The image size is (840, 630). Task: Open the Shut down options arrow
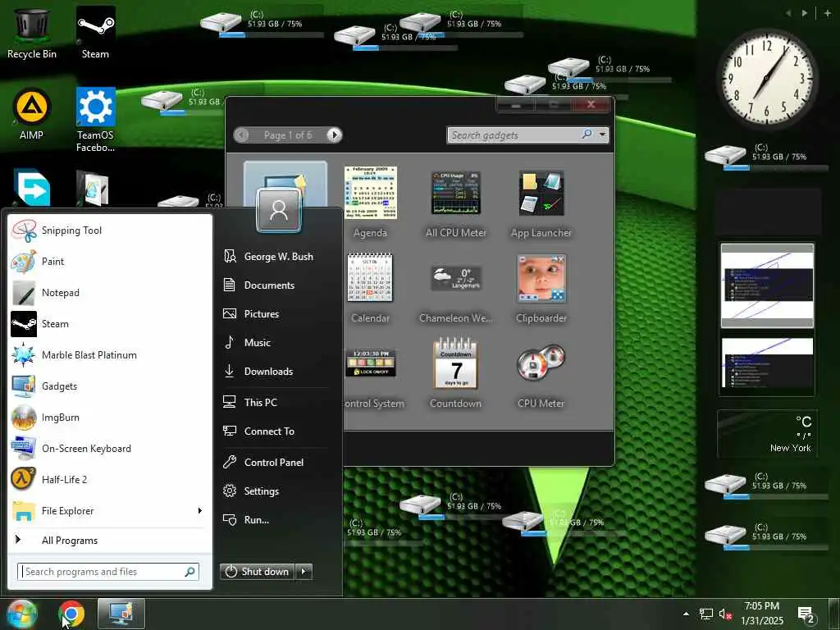click(x=304, y=572)
